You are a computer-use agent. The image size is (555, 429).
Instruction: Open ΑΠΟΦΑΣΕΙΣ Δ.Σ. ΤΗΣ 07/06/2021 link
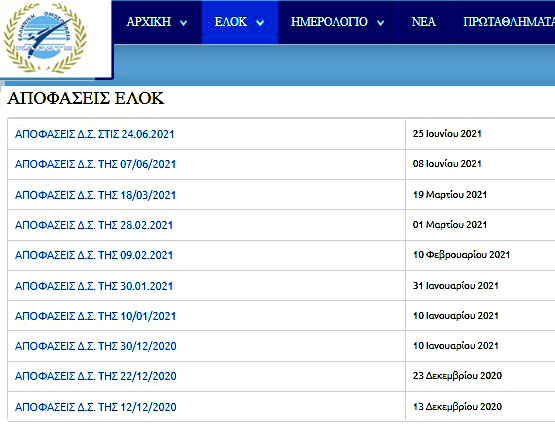(95, 164)
